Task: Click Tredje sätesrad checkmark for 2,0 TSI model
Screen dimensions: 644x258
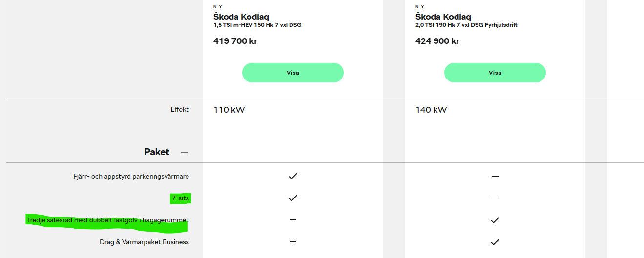Action: pos(495,220)
